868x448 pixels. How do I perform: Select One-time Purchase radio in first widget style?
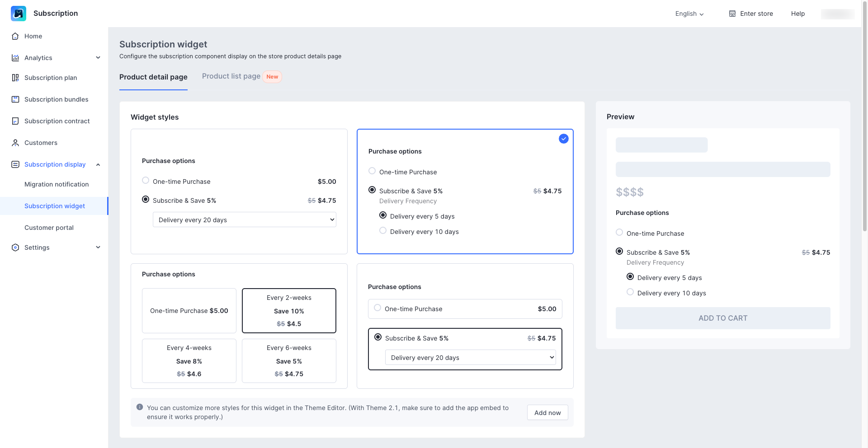click(x=146, y=181)
